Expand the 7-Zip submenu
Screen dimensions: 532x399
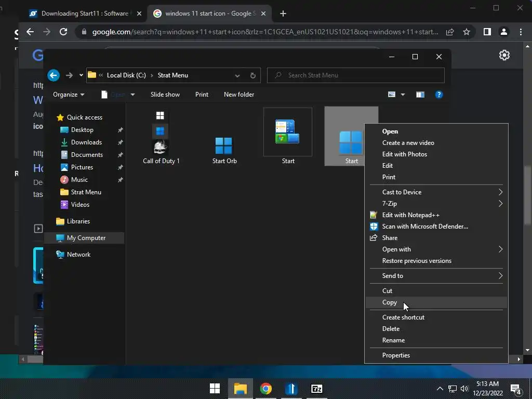pos(436,204)
